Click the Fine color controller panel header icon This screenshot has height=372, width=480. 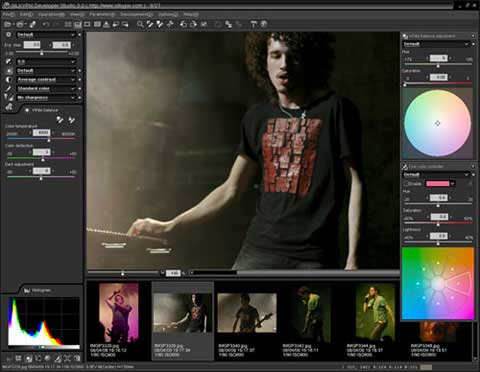coord(405,167)
